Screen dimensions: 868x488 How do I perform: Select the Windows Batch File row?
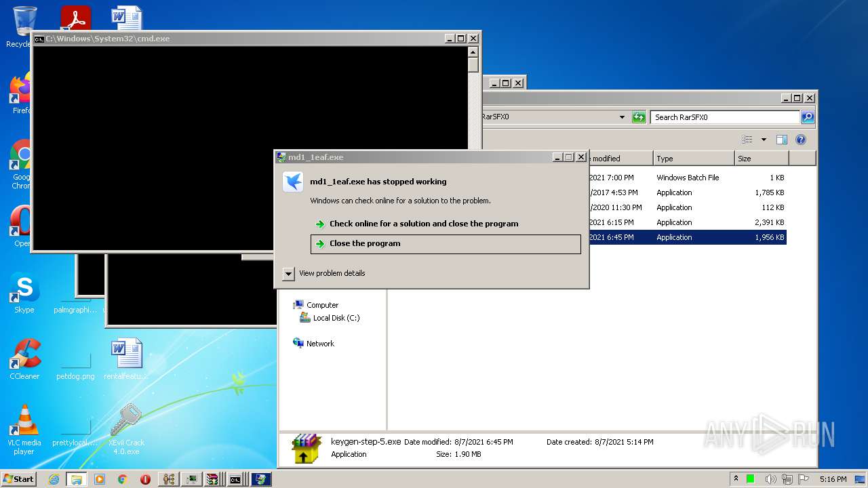688,178
